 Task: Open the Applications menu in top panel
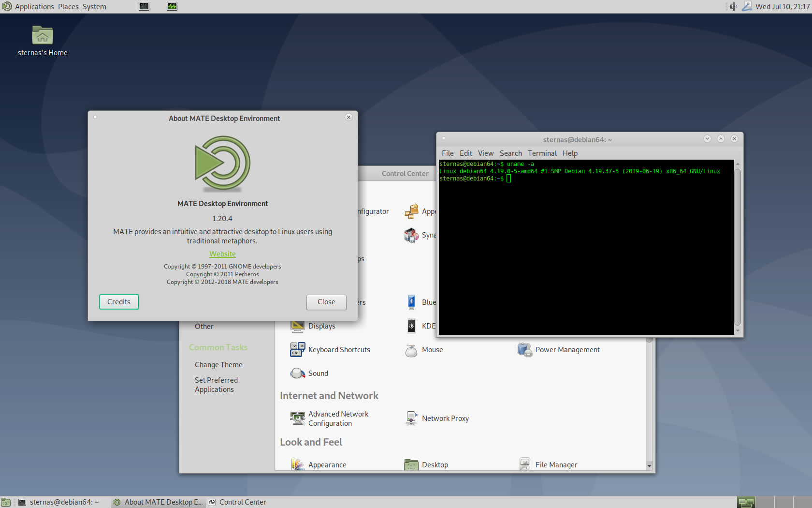click(x=34, y=6)
